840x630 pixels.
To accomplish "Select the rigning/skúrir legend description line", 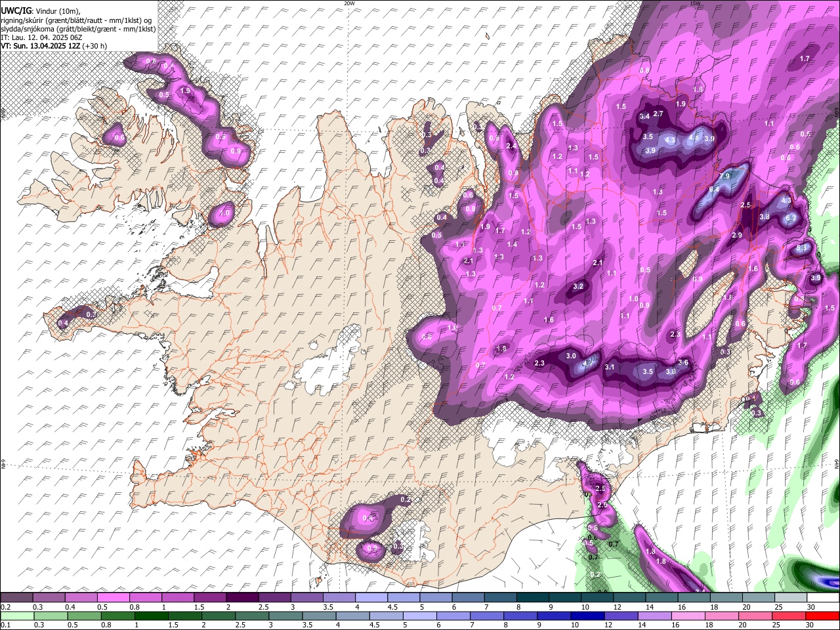I will (75, 20).
